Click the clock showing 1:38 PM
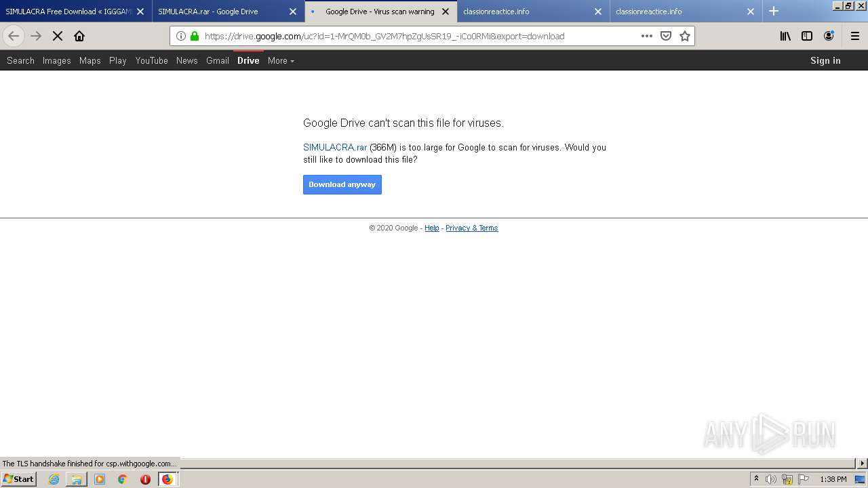868x488 pixels. point(833,479)
